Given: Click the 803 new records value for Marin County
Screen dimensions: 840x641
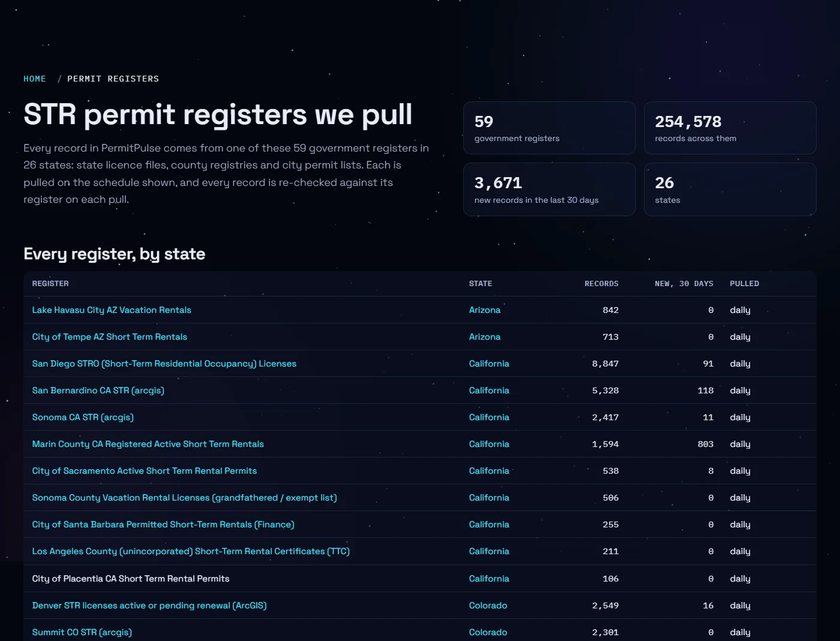Looking at the screenshot, I should coord(706,444).
